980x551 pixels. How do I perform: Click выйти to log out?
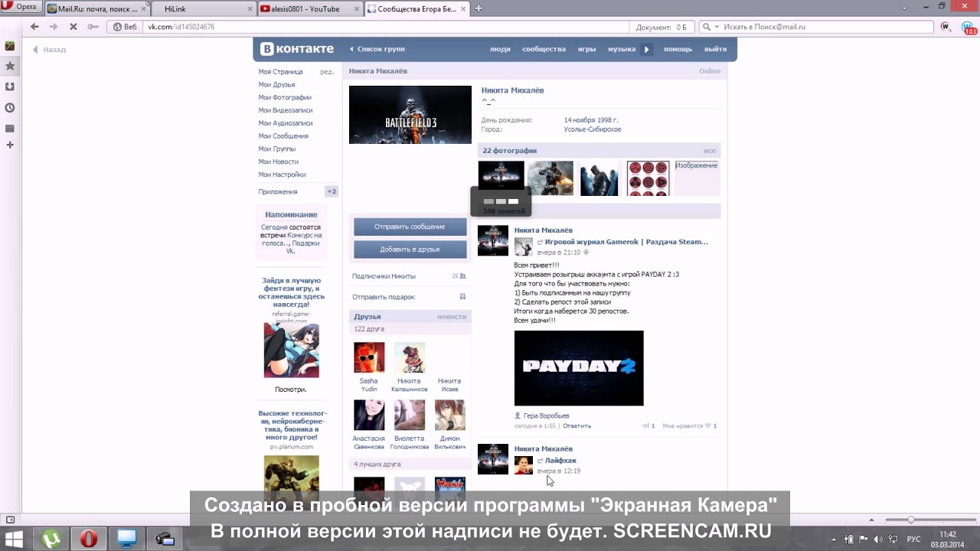pyautogui.click(x=715, y=49)
